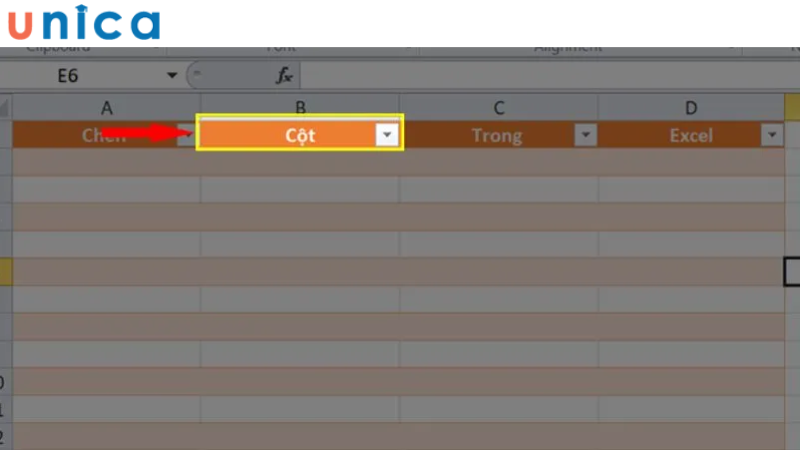Open the Name Box dropdown arrow

click(173, 76)
